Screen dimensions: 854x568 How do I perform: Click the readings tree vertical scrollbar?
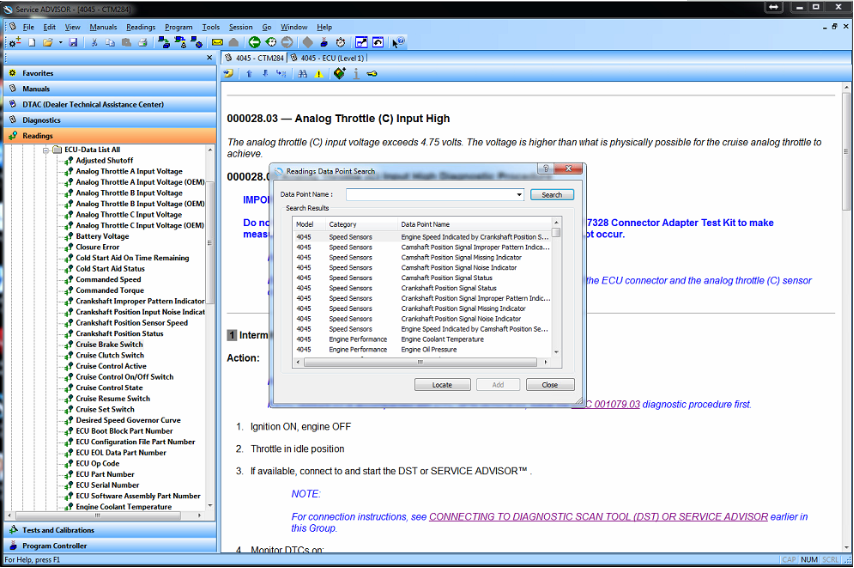coord(210,328)
